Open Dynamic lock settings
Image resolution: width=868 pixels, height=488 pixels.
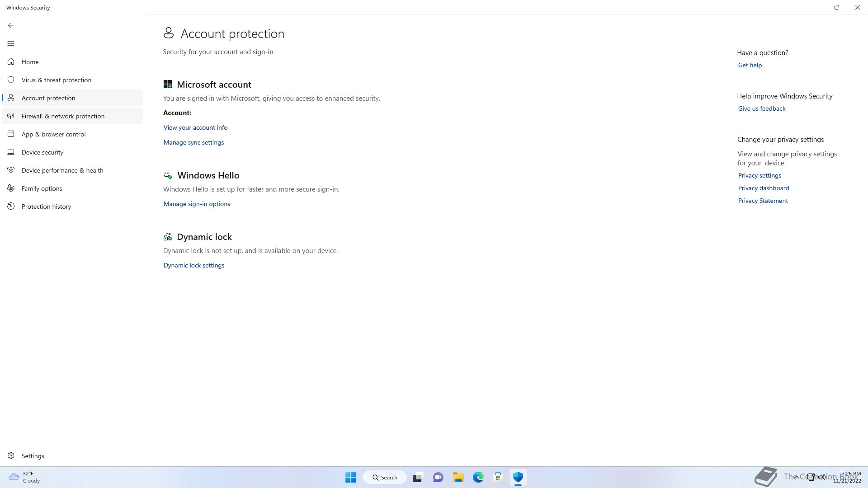pyautogui.click(x=194, y=265)
